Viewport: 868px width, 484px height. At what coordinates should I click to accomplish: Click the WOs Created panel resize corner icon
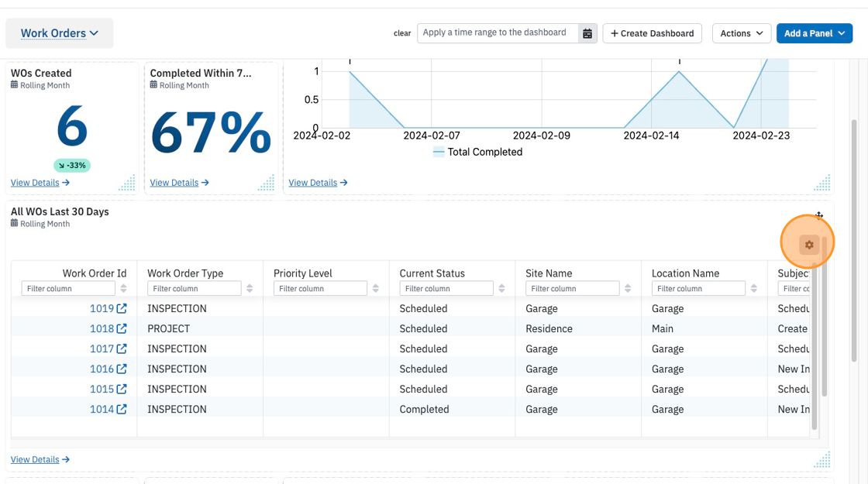coord(127,183)
